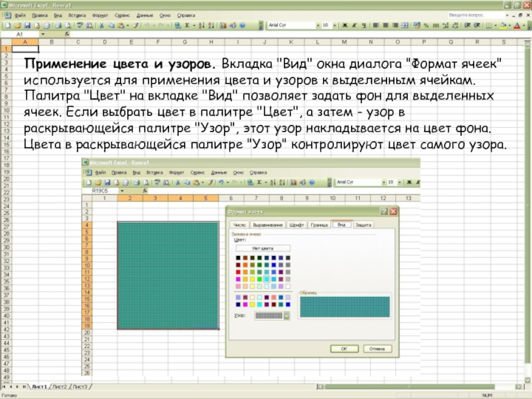Open the Число tab in the dialog

coord(239,225)
